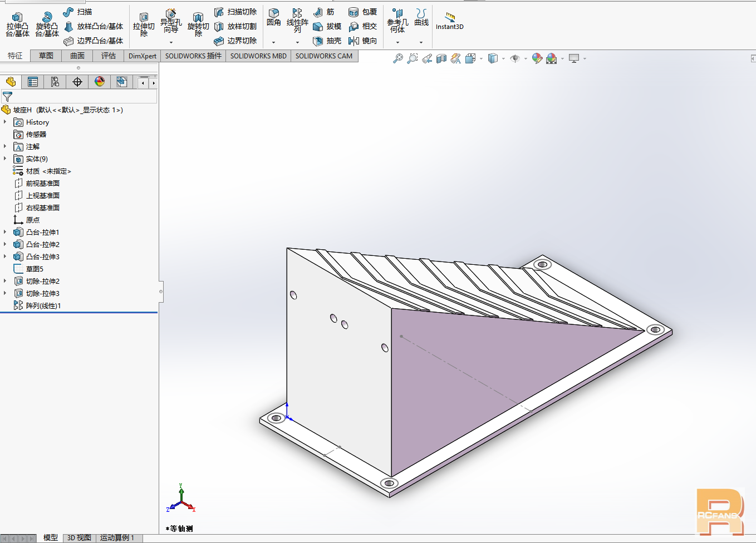
Task: Open the 异型孔向导 hole wizard
Action: point(171,21)
